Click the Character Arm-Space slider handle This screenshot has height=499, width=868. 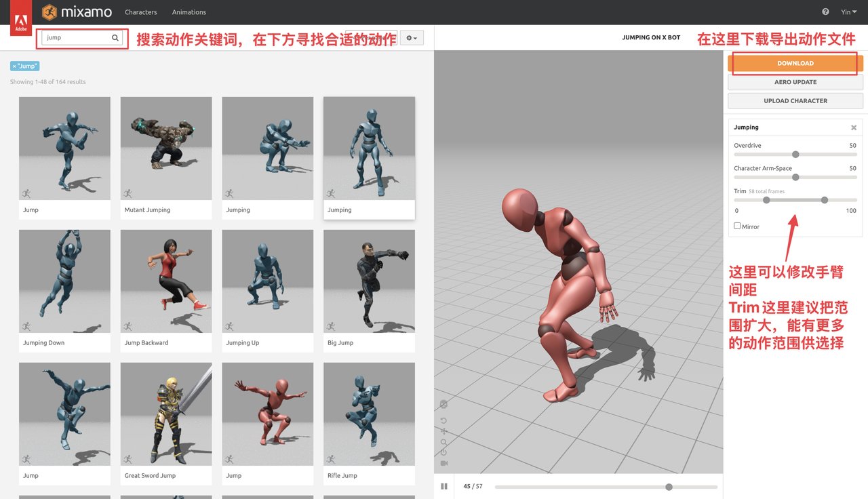coord(795,177)
